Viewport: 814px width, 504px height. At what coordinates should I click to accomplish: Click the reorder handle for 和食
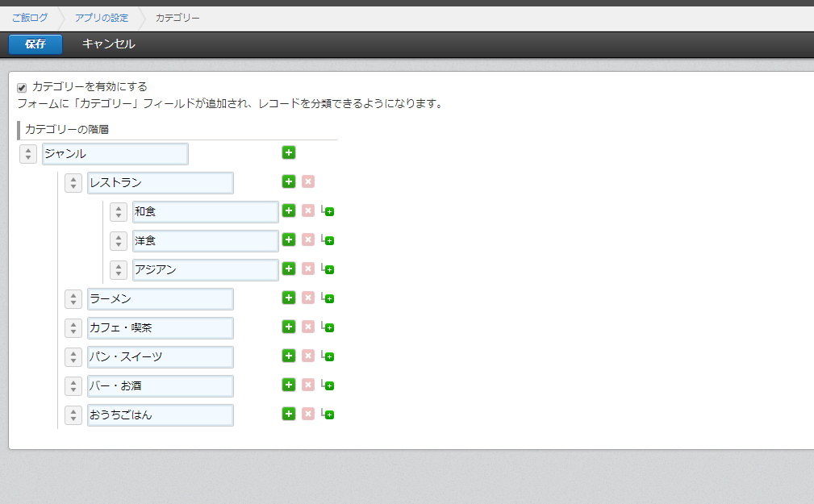coord(119,212)
